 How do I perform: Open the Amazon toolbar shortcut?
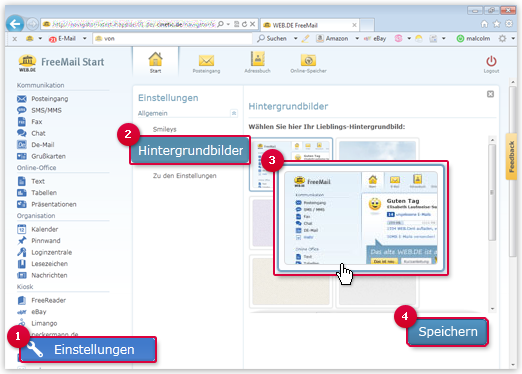pos(332,39)
